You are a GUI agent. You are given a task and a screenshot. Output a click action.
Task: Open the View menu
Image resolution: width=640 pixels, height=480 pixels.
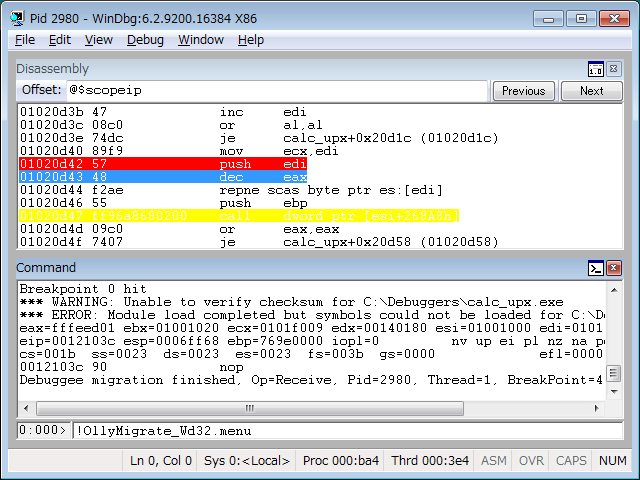pyautogui.click(x=98, y=40)
